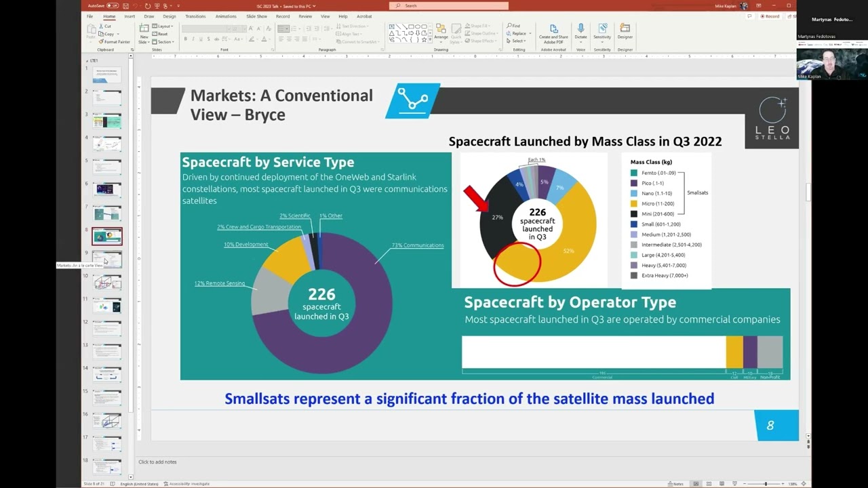The width and height of the screenshot is (868, 488).
Task: Click Clear All Formatting icon
Action: 267,28
